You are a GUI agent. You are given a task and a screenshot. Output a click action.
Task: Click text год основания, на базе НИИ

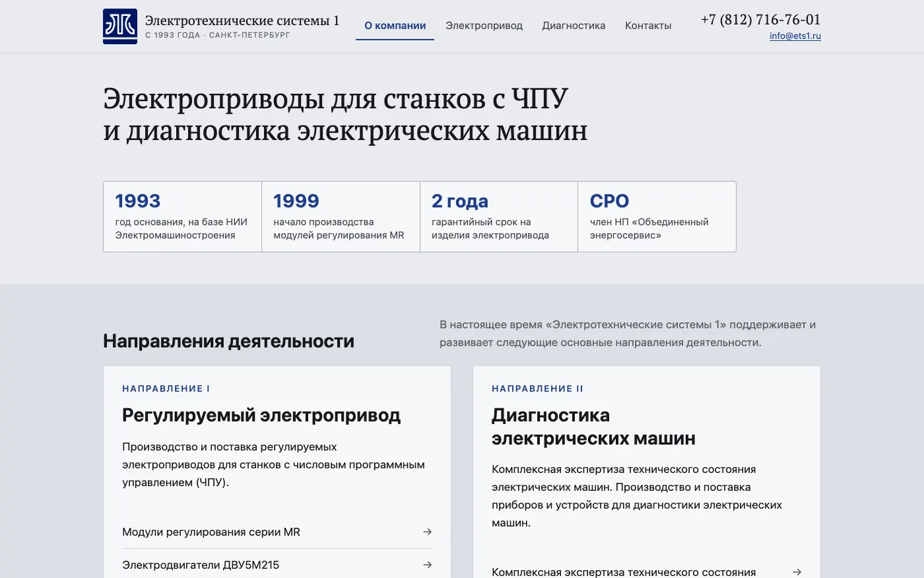pos(181,229)
